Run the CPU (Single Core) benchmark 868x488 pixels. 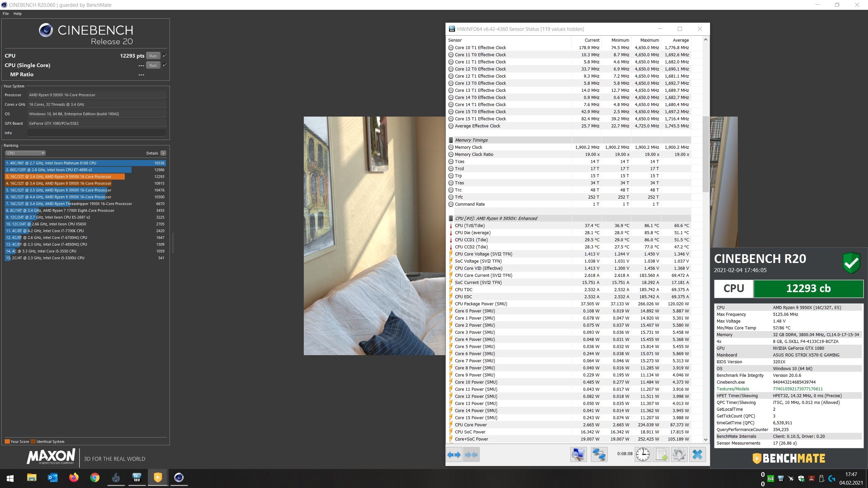coord(153,65)
